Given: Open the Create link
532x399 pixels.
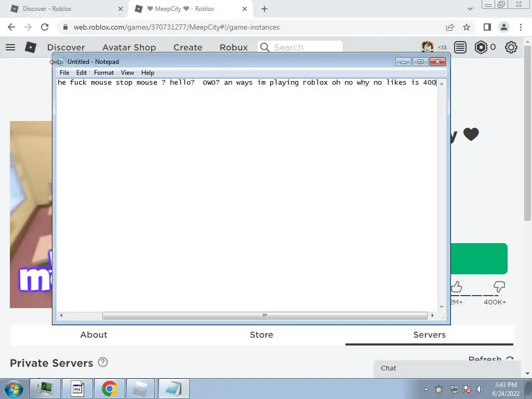Looking at the screenshot, I should coord(188,47).
